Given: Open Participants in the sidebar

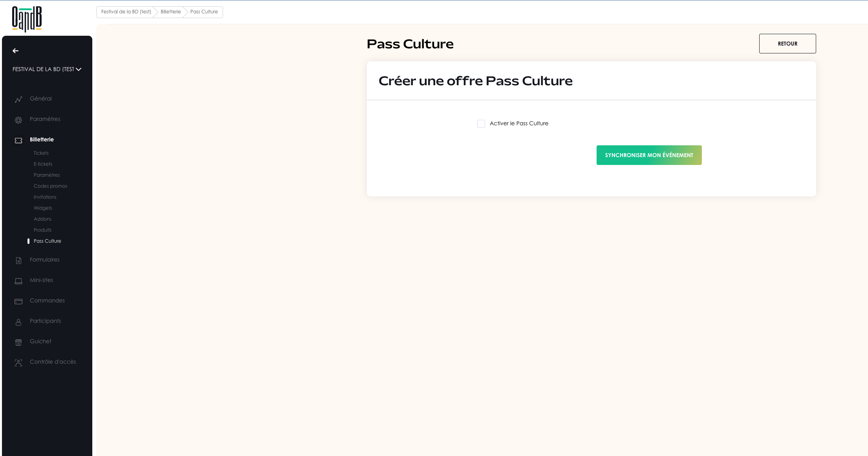Looking at the screenshot, I should click(45, 321).
